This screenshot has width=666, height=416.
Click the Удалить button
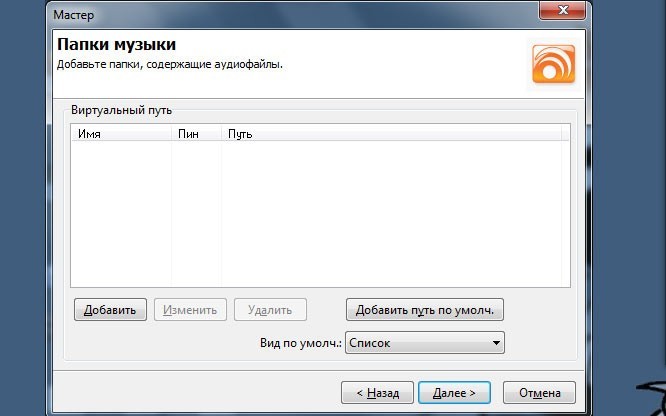click(x=270, y=309)
